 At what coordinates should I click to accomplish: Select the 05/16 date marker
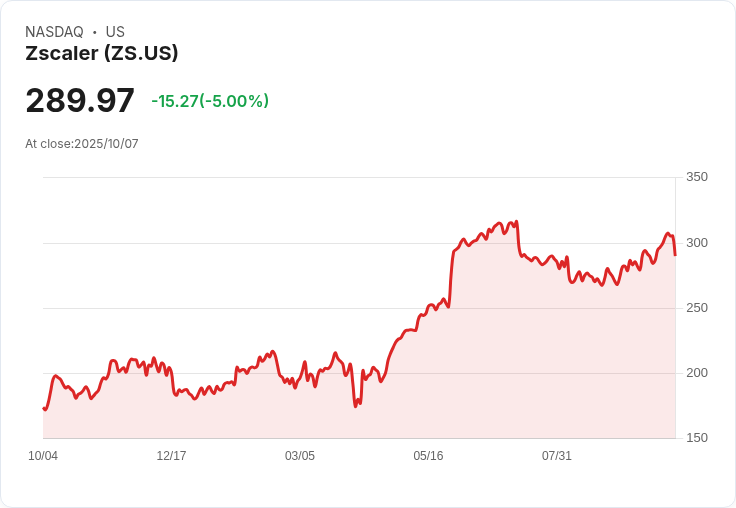click(x=428, y=456)
